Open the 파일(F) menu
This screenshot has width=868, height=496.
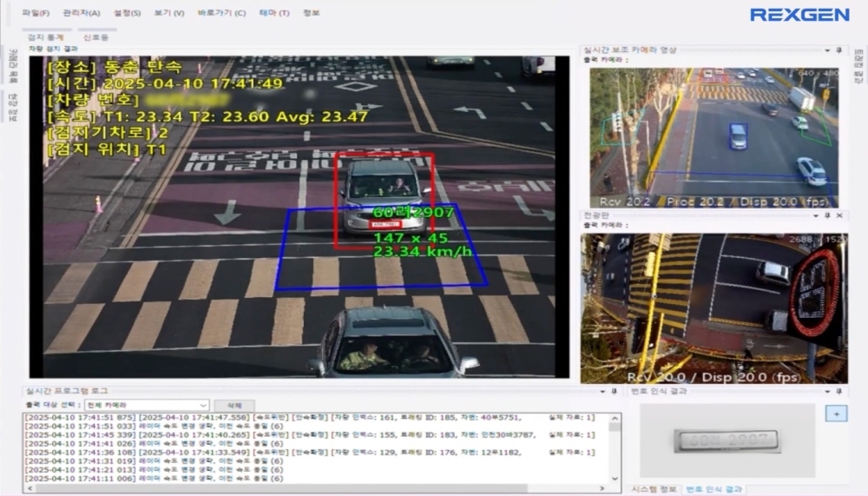(x=36, y=13)
